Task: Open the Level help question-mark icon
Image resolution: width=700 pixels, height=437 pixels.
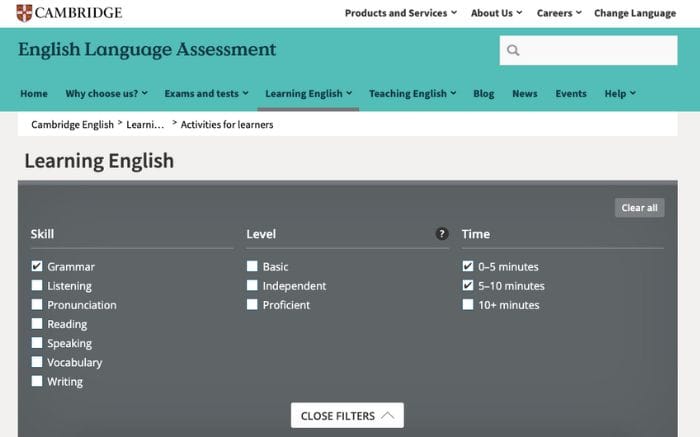Action: point(442,233)
